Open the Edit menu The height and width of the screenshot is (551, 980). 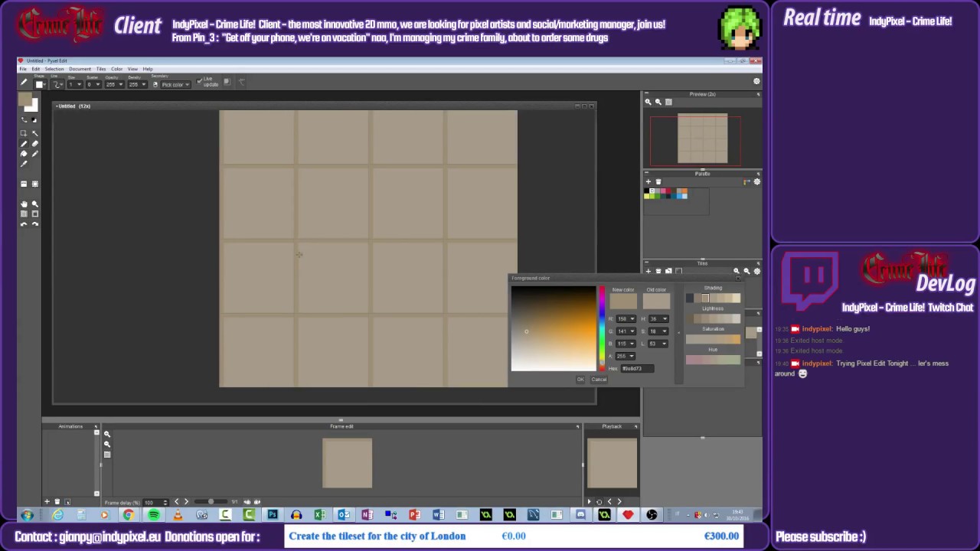[x=35, y=69]
